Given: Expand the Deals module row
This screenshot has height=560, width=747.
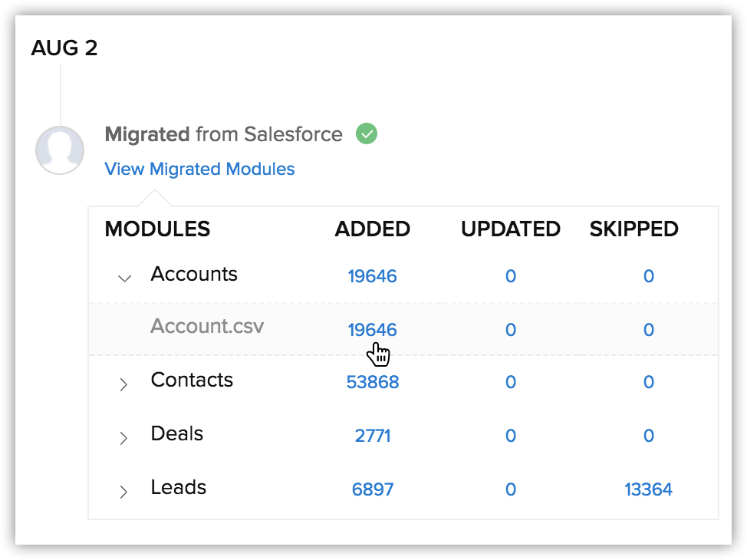Looking at the screenshot, I should click(123, 437).
